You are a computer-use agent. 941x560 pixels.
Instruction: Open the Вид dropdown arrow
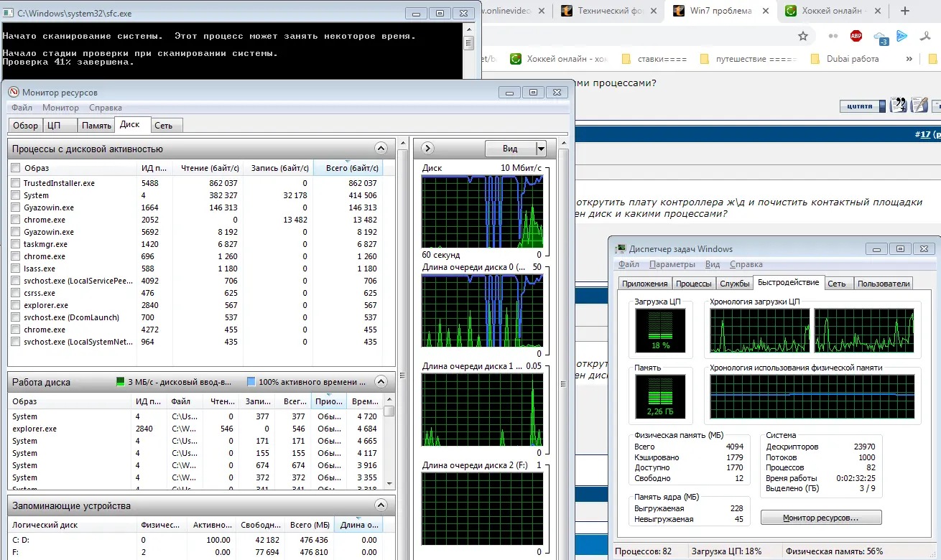tap(541, 149)
